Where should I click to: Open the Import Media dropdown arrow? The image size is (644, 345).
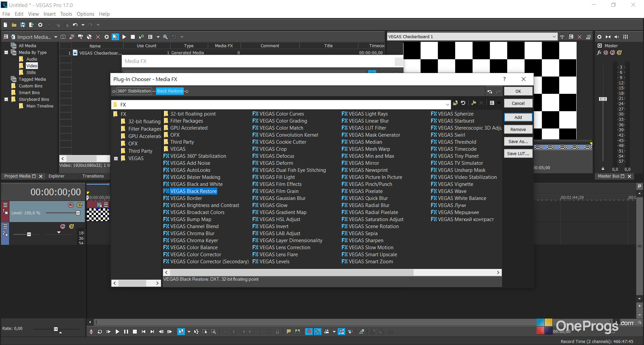click(56, 37)
